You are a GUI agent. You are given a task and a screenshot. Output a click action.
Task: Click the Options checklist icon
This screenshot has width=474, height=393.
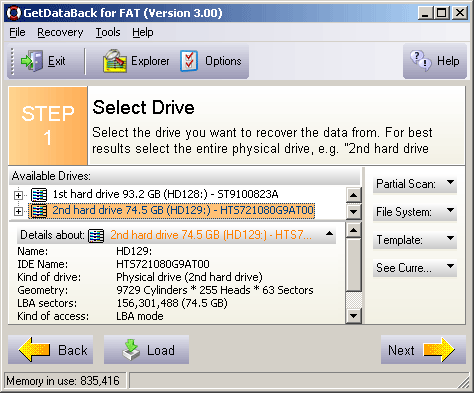coord(189,61)
